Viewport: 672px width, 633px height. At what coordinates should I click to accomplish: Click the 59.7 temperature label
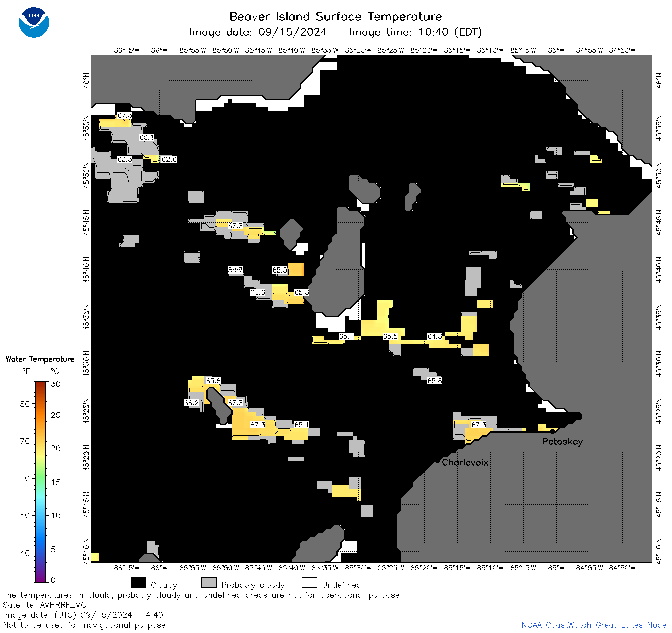[235, 270]
